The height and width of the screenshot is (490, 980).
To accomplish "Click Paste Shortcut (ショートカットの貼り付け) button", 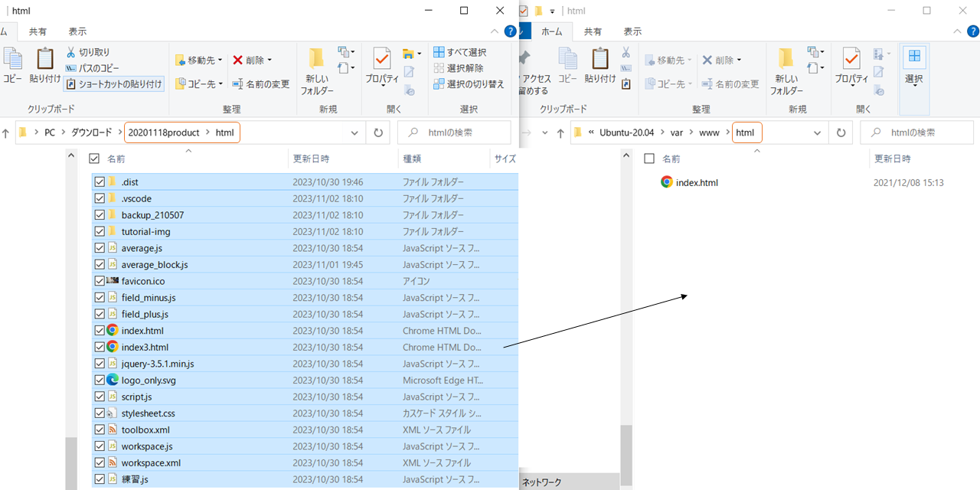I will point(114,84).
